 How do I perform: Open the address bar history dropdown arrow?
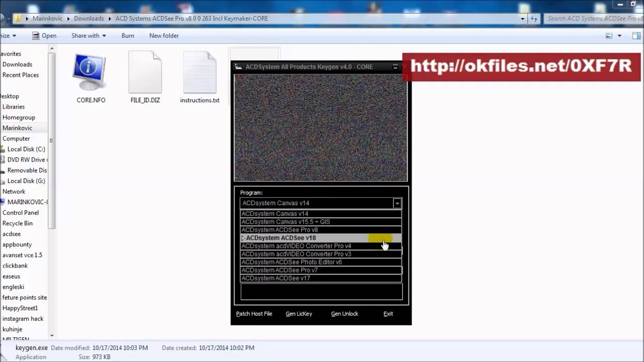(x=523, y=19)
